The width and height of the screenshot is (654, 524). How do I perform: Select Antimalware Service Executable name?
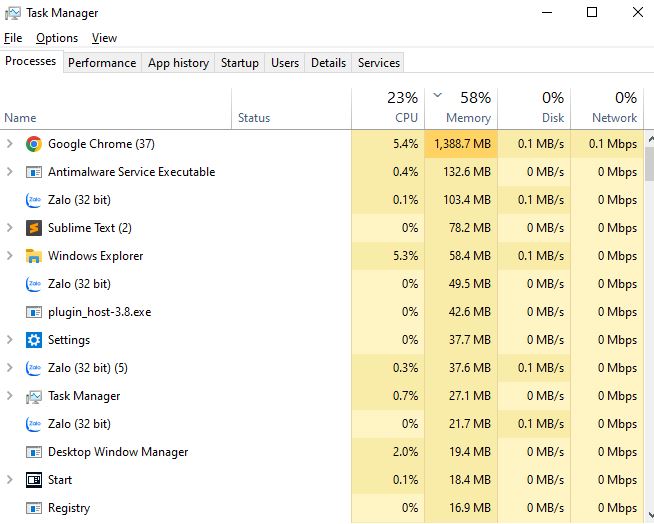point(131,172)
